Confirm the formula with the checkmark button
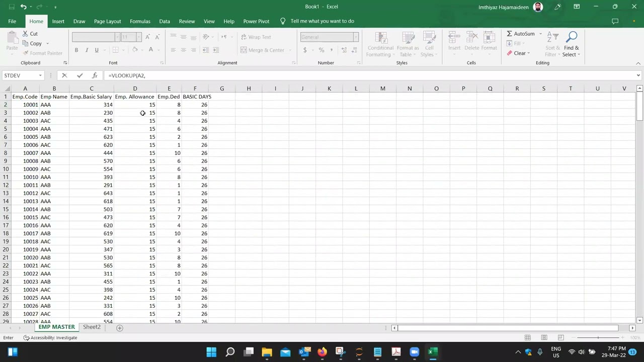 79,75
